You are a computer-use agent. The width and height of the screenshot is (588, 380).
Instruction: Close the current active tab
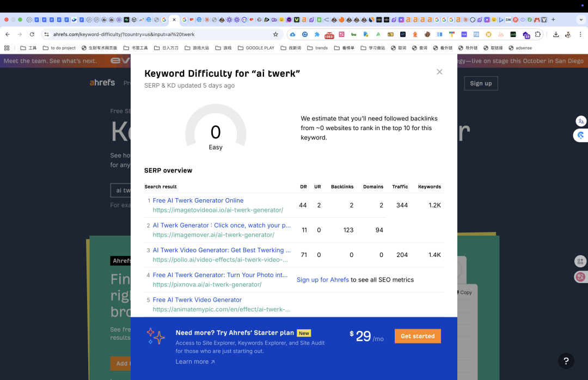point(174,20)
